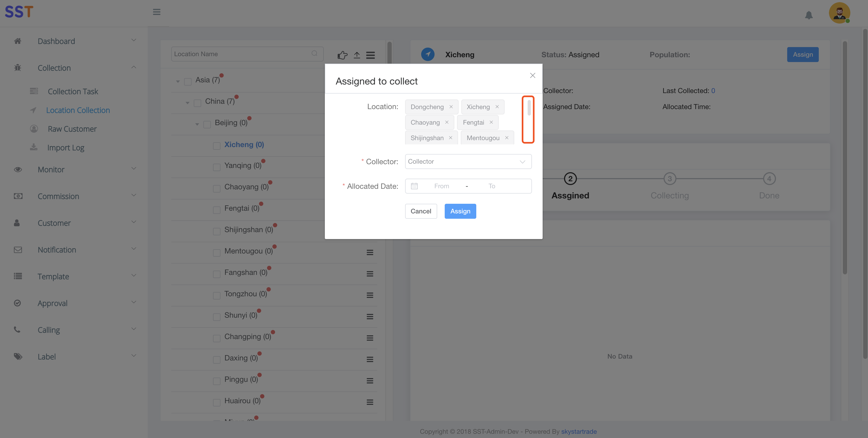Open the menu icon for Fangshan row

[x=370, y=274]
